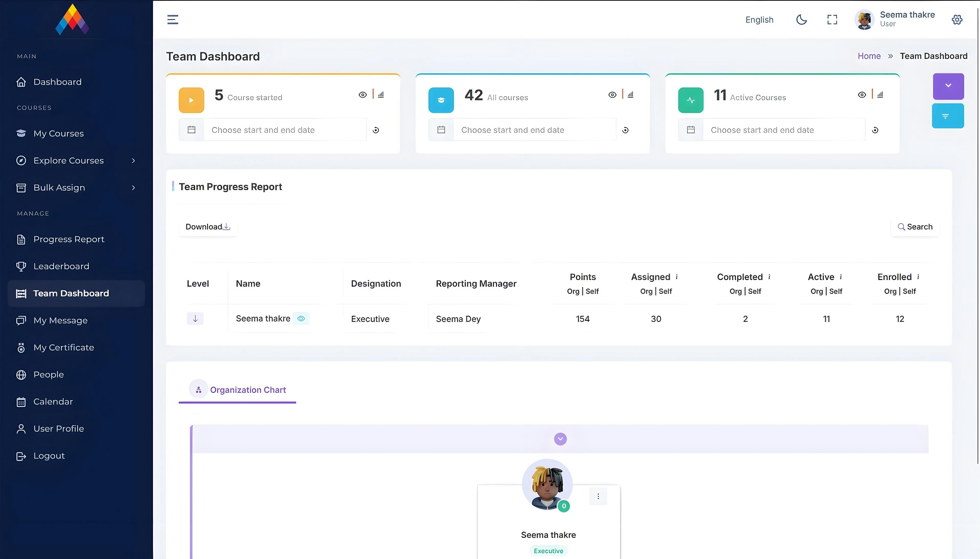The width and height of the screenshot is (980, 559).
Task: Toggle eye view on Course started card
Action: click(362, 95)
